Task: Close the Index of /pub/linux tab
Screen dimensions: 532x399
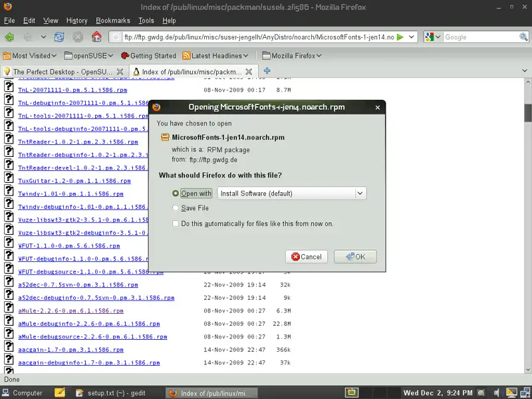Action: [249, 72]
